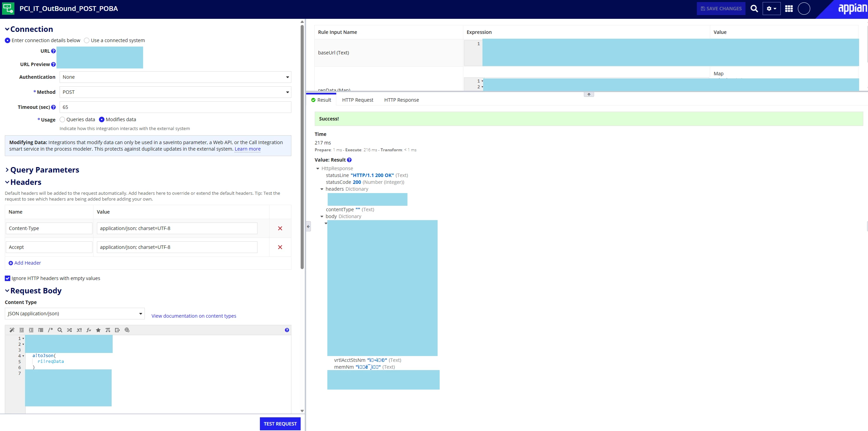Click the indent icon in expression toolbar
Viewport: 868px width, 431px height.
(x=31, y=330)
